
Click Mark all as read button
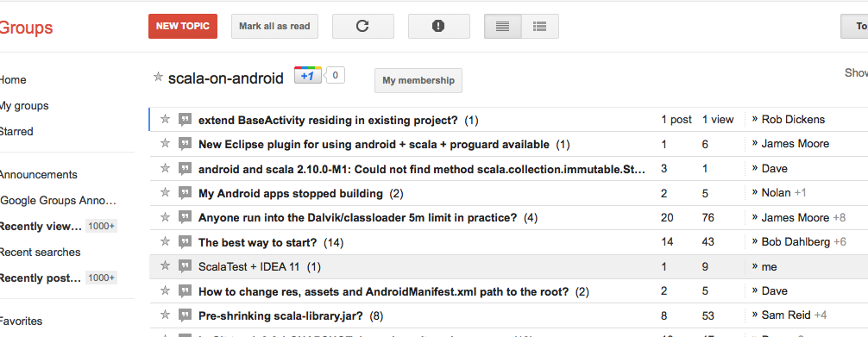pyautogui.click(x=274, y=26)
